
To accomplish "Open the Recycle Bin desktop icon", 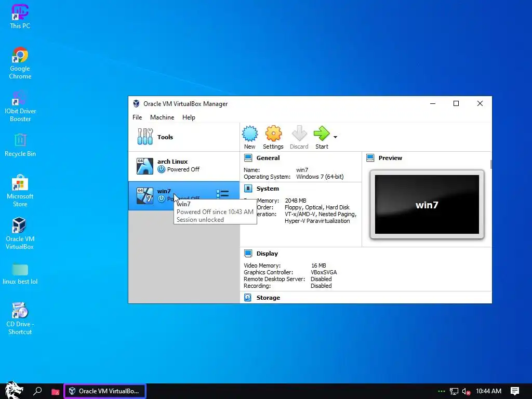I will click(20, 145).
